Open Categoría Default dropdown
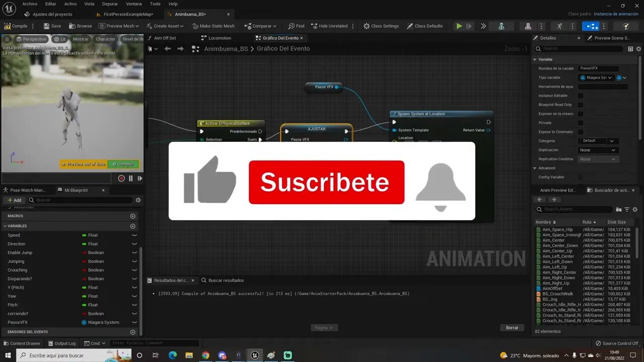This screenshot has height=362, width=644. click(598, 141)
